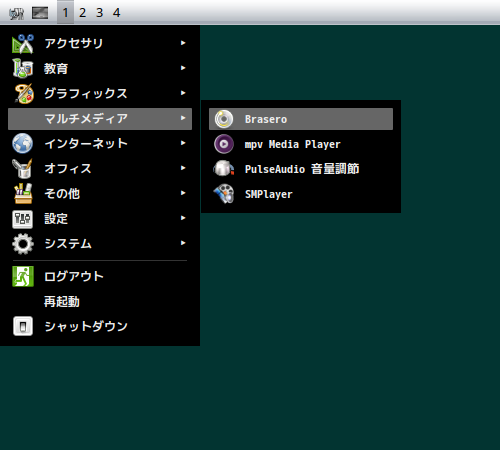Open the アクセサリ menu category

[x=100, y=44]
